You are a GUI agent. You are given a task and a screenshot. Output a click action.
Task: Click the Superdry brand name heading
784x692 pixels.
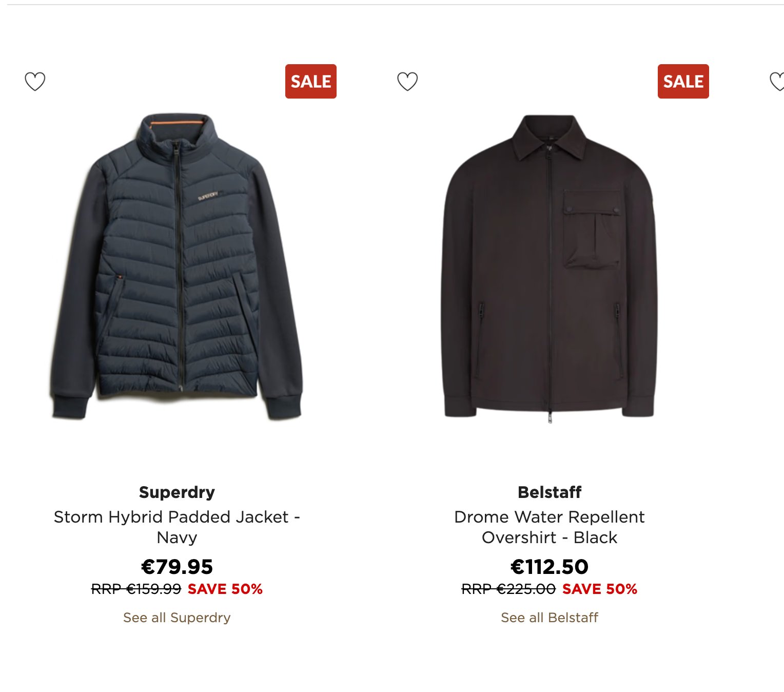(177, 492)
